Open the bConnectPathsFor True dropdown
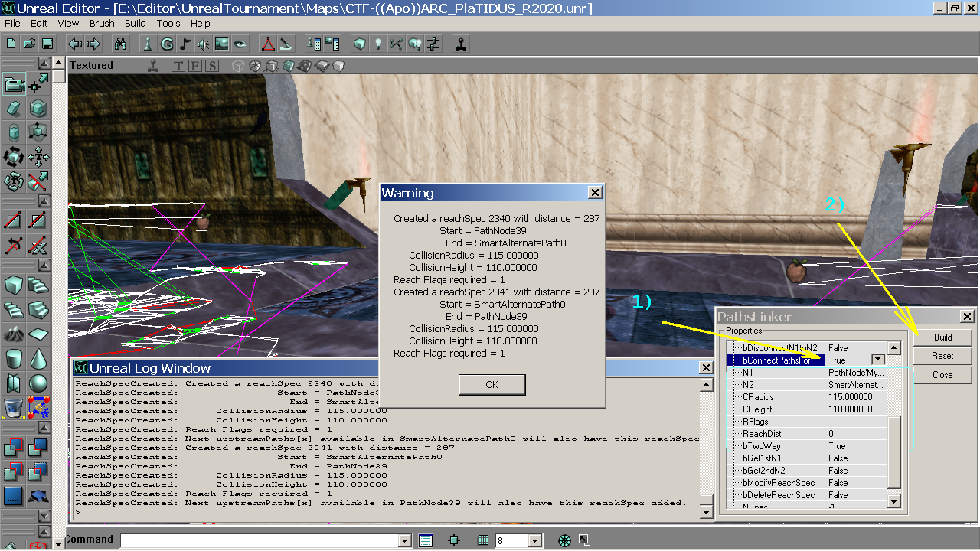 [878, 360]
